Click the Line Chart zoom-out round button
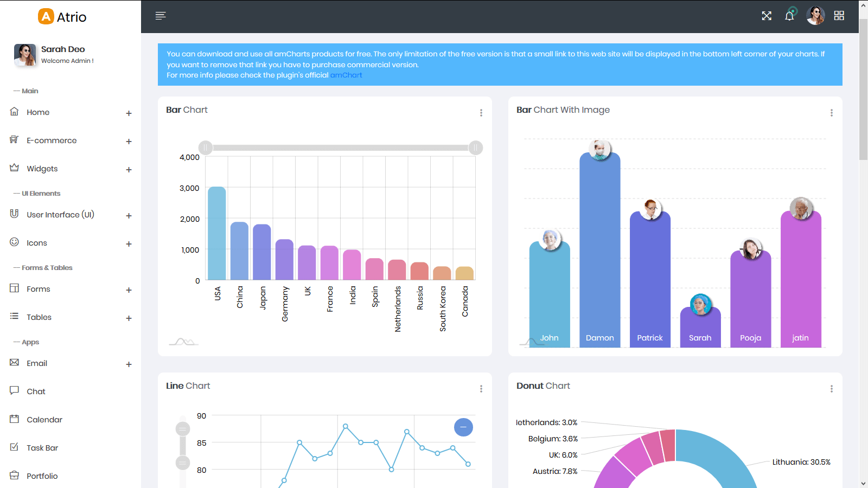The width and height of the screenshot is (868, 488). pos(463,427)
